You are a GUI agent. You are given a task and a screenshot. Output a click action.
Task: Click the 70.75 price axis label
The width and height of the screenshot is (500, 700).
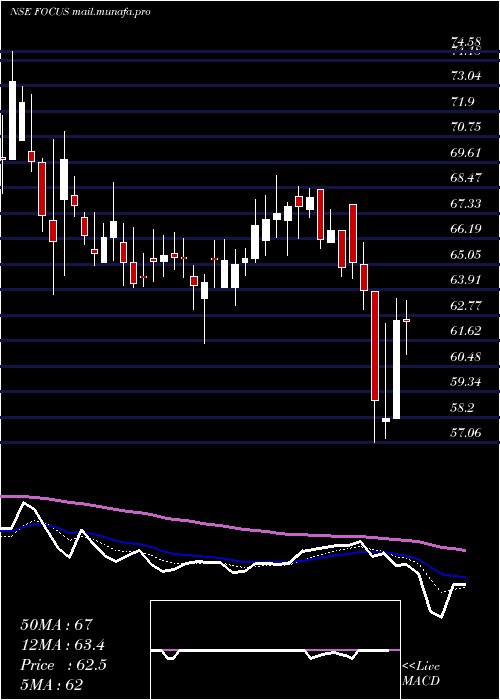pyautogui.click(x=466, y=127)
